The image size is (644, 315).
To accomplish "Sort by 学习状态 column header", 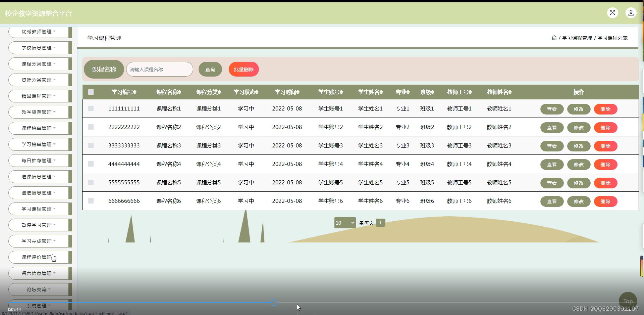I will [246, 92].
